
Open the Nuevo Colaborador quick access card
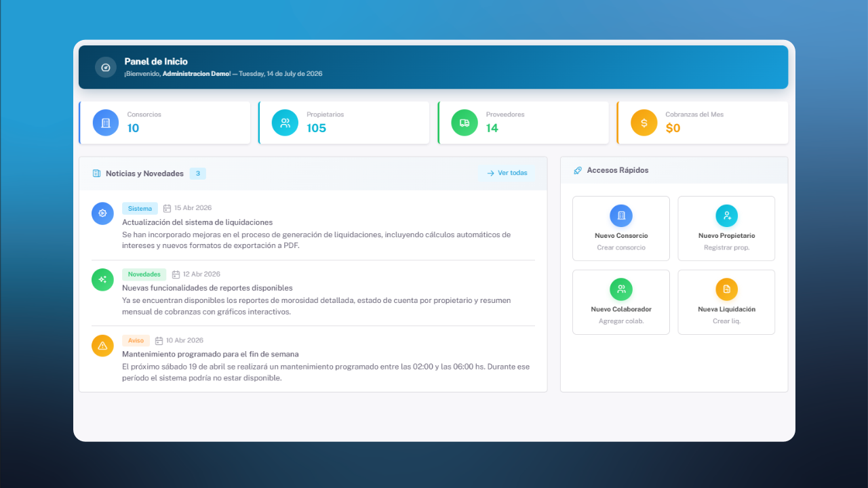pyautogui.click(x=621, y=302)
